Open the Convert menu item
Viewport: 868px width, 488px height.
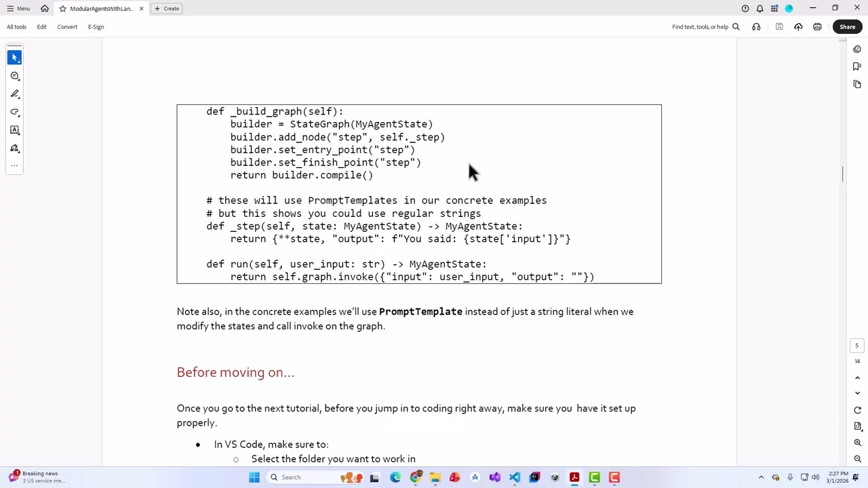[x=67, y=27]
